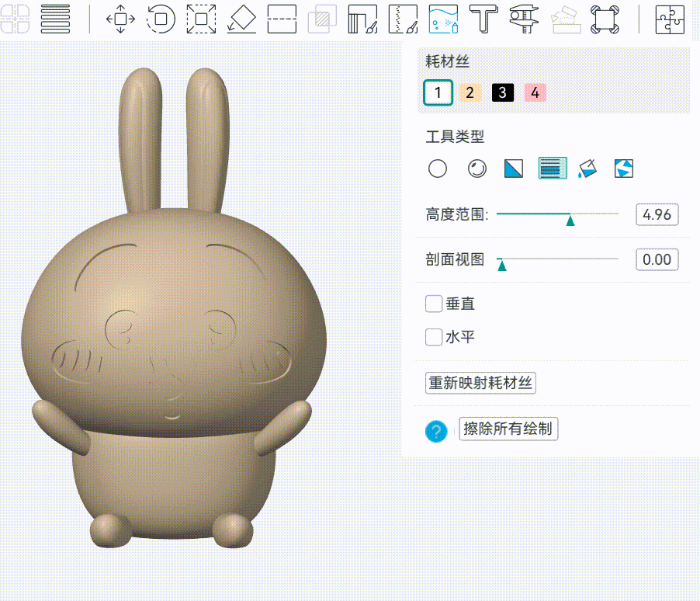Select the Measure caliper tool

point(524,19)
